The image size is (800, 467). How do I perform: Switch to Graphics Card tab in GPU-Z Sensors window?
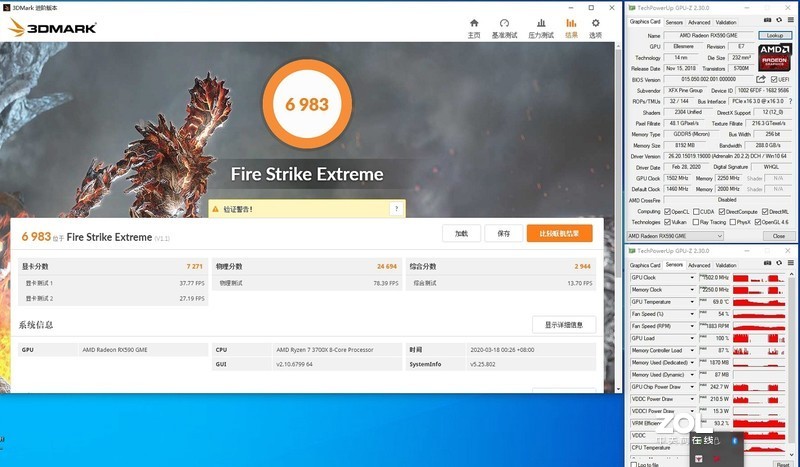coord(645,265)
